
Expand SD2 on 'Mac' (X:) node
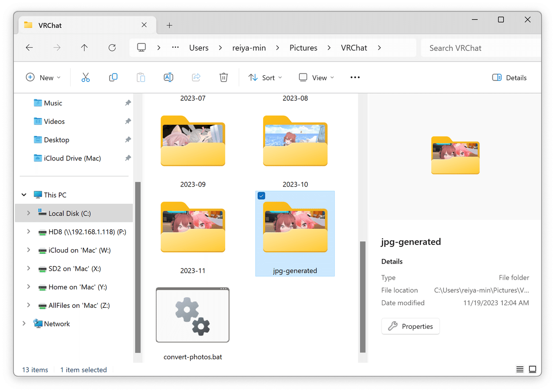pos(29,269)
